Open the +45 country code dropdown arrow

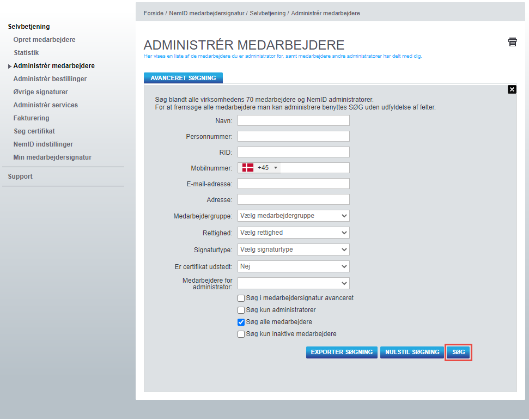tap(276, 168)
